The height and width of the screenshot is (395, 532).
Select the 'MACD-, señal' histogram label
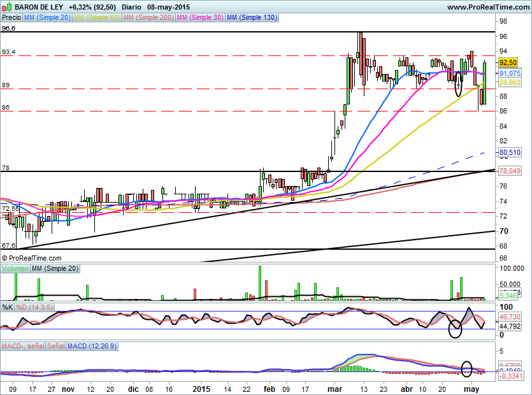coord(23,346)
